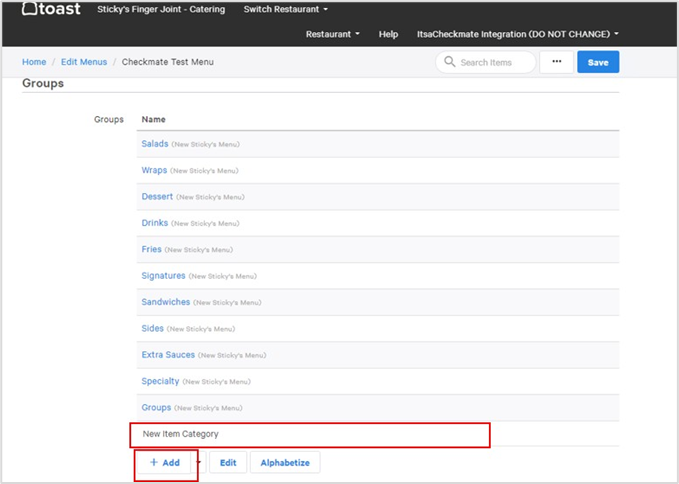Select the Dessert group link
Screen dimensions: 679x484
click(157, 197)
